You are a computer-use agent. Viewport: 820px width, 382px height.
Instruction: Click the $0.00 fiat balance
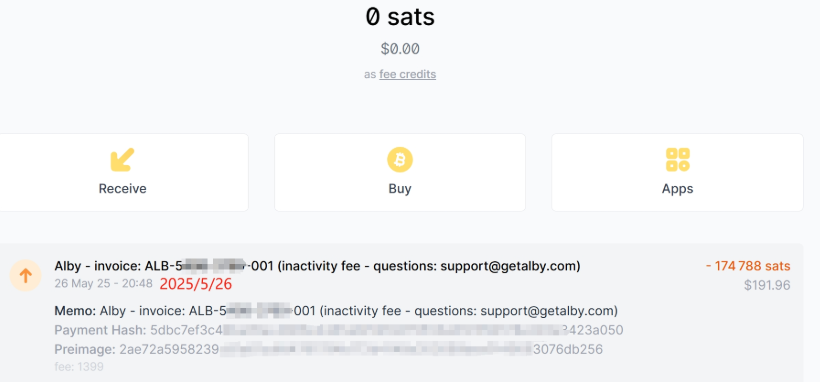coord(400,49)
